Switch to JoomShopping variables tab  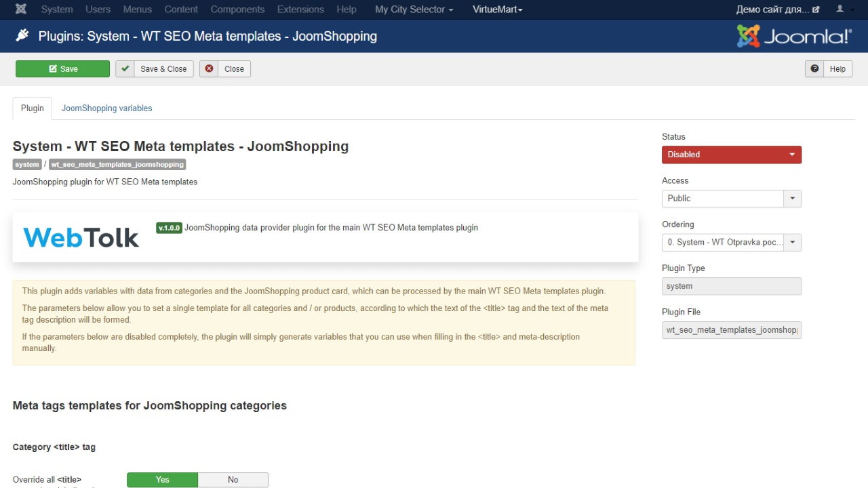coord(107,108)
